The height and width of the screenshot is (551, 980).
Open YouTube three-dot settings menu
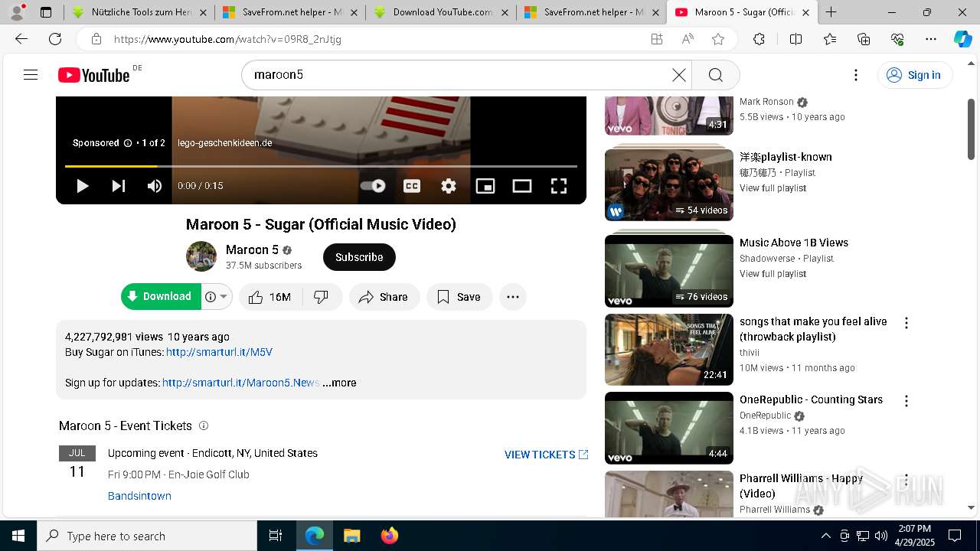856,75
